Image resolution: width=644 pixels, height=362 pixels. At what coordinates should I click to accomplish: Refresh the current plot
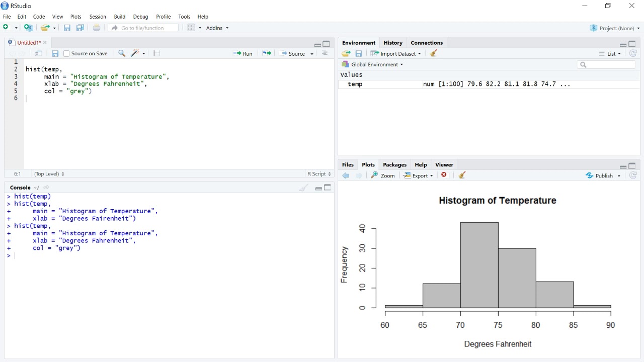pyautogui.click(x=633, y=175)
